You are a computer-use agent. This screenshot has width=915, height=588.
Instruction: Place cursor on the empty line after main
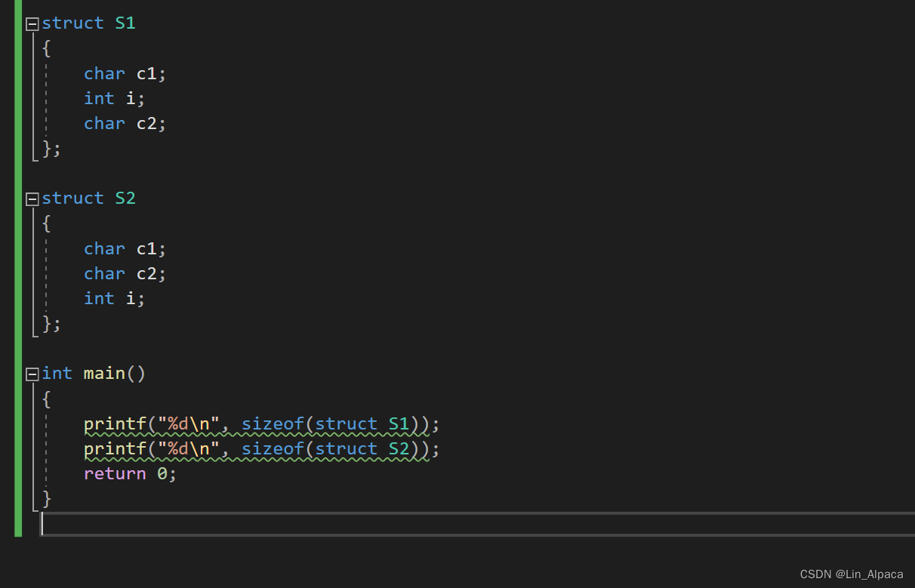[x=477, y=524]
